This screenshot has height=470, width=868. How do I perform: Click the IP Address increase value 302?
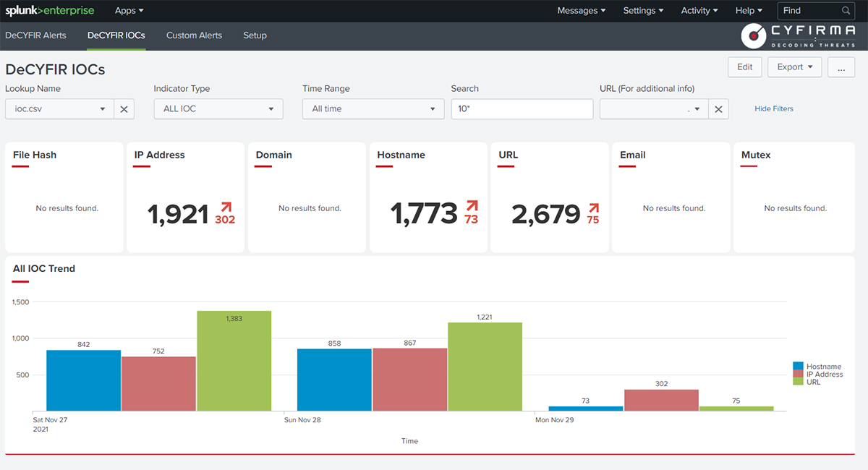click(x=225, y=220)
